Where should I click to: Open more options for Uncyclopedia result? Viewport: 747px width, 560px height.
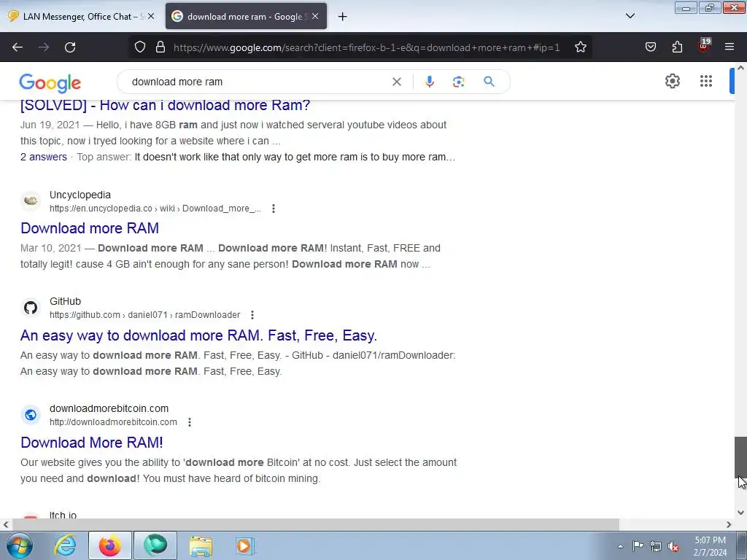click(274, 209)
